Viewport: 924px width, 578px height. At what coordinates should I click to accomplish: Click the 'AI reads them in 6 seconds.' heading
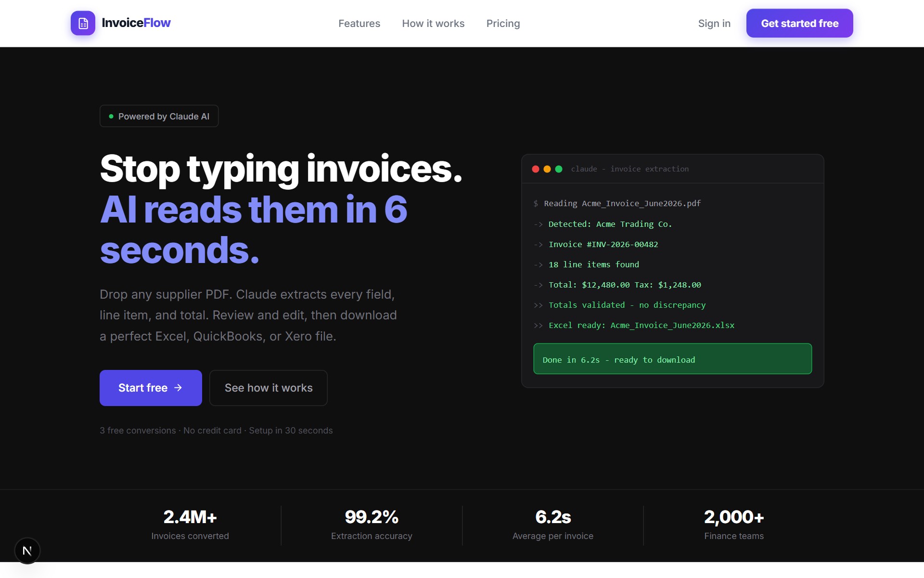254,230
